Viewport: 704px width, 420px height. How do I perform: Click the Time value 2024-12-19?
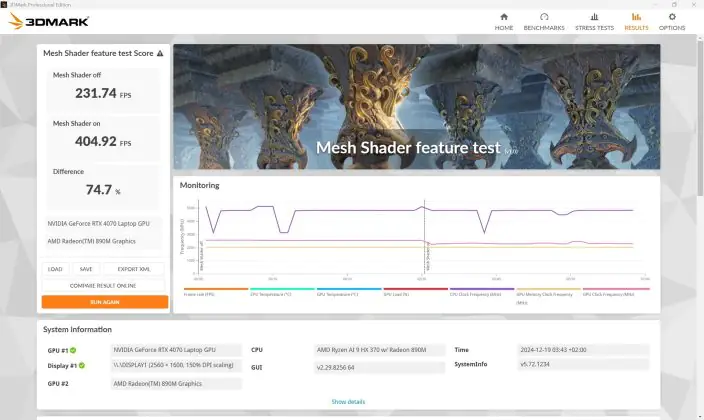[x=583, y=350]
